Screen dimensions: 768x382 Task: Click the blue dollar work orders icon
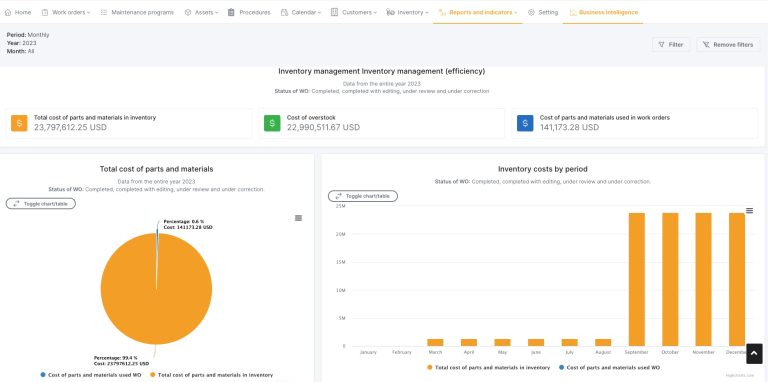coord(525,123)
